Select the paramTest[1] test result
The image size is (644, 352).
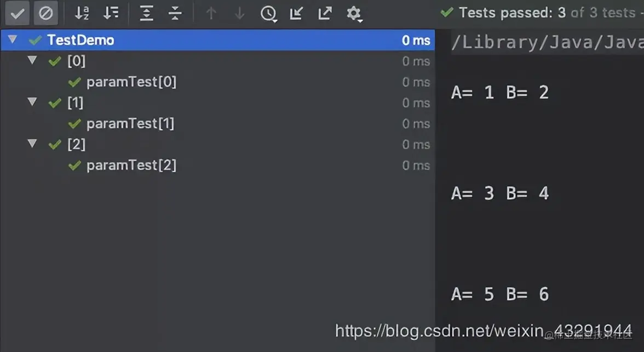click(130, 123)
